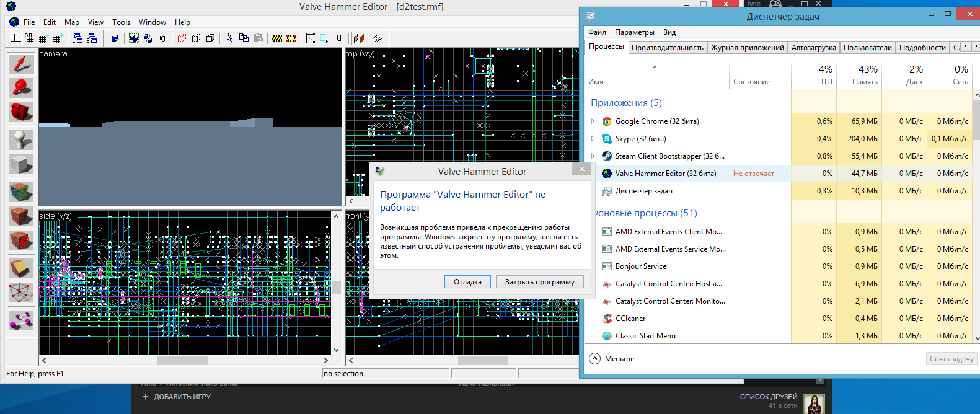Select the Path tool in Hammer
Image resolution: width=980 pixels, height=414 pixels.
[21, 320]
